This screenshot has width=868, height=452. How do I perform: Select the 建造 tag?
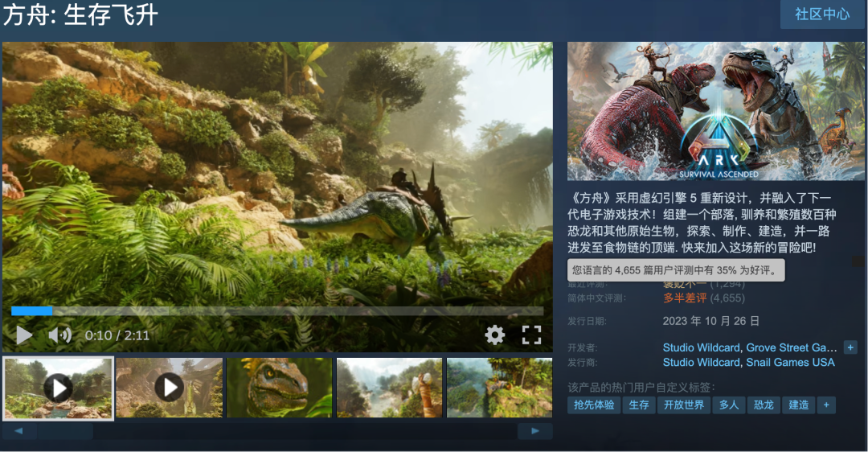(x=798, y=405)
